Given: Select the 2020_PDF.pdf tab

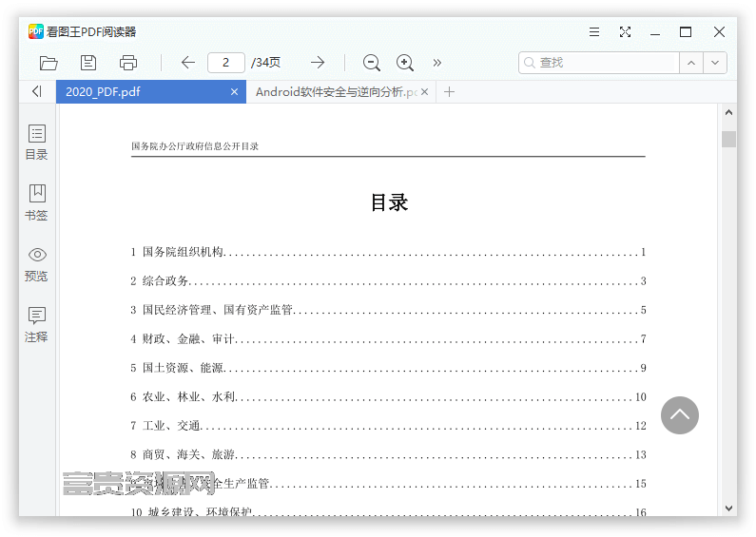Looking at the screenshot, I should pos(144,91).
